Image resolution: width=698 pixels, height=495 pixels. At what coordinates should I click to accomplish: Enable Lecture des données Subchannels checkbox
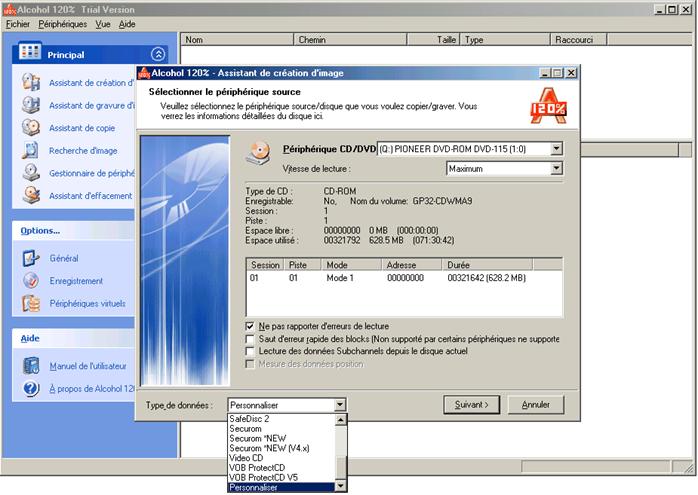(250, 351)
